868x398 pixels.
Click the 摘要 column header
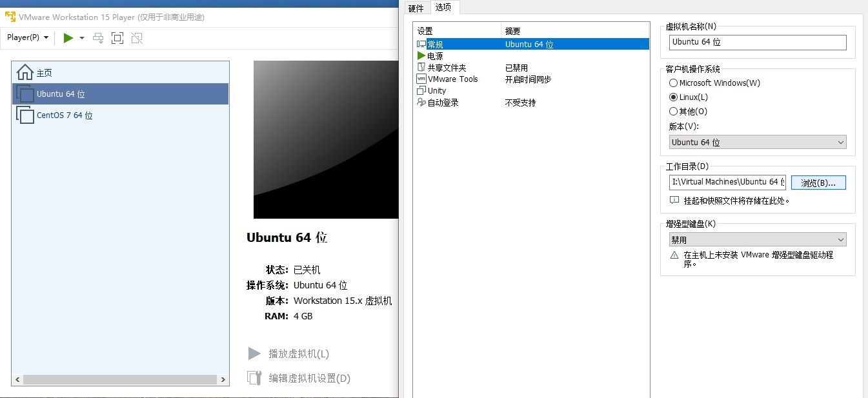[575, 31]
